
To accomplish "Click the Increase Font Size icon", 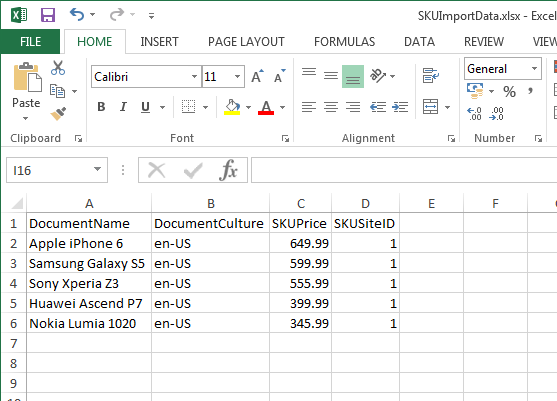I will click(x=258, y=76).
